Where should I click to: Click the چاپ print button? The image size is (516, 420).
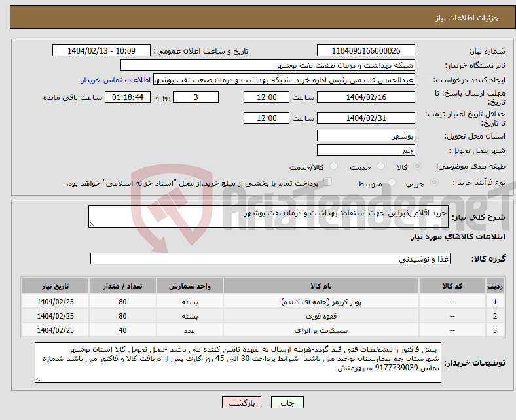[x=287, y=402]
